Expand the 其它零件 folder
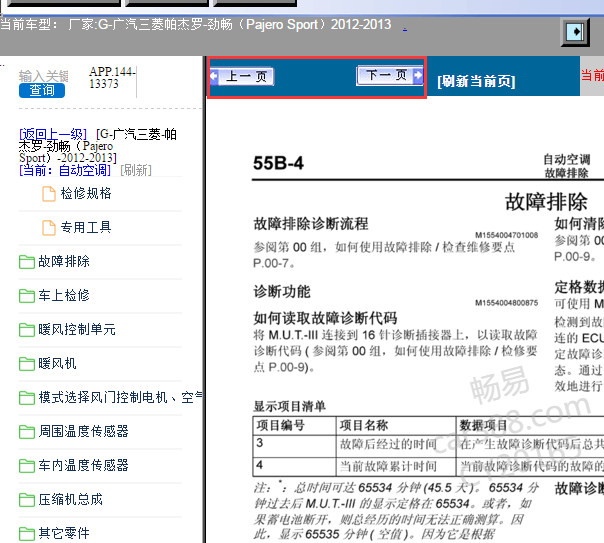Screen dimensions: 604x543 [64, 533]
